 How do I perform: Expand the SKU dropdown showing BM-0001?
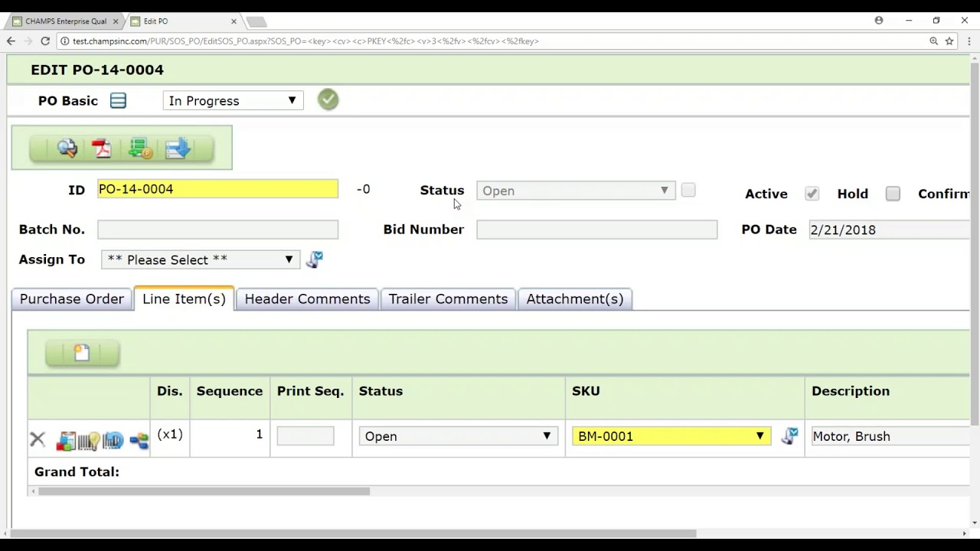pos(671,436)
